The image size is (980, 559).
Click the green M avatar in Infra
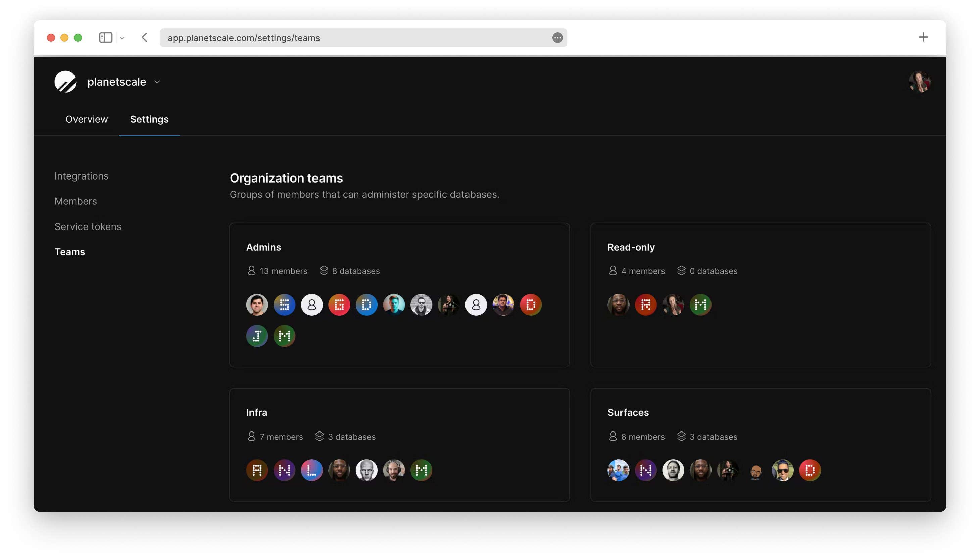point(421,470)
